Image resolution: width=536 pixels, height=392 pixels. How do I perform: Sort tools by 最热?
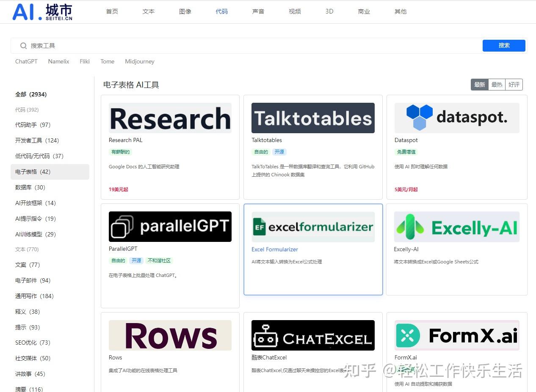coord(497,85)
